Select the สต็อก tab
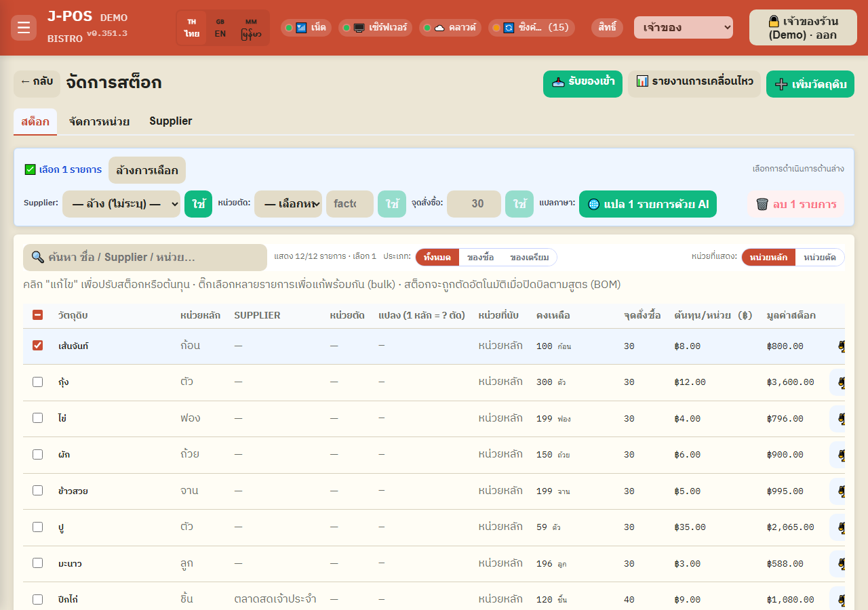 (35, 122)
